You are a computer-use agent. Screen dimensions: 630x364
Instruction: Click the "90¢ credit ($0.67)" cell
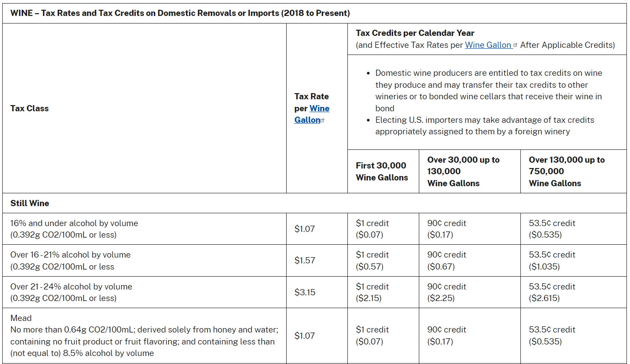pos(447,261)
